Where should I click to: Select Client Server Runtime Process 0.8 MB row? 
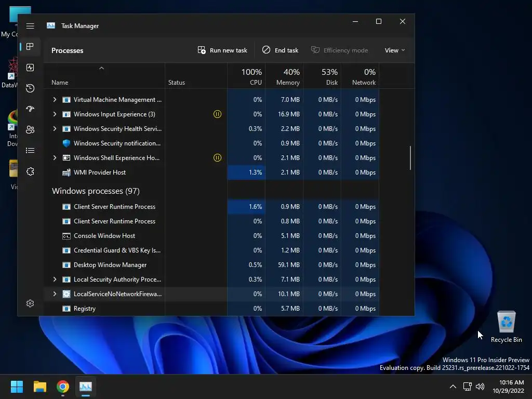tap(212, 221)
